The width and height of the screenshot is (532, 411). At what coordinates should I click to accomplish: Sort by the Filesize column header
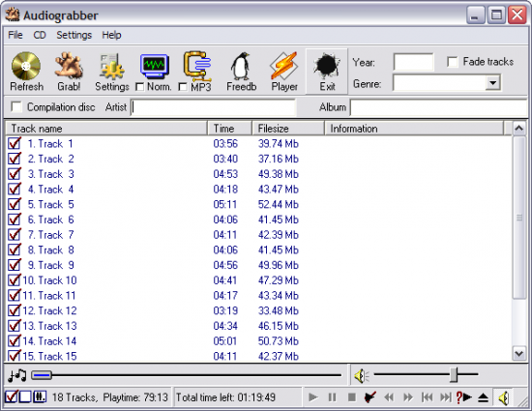288,129
